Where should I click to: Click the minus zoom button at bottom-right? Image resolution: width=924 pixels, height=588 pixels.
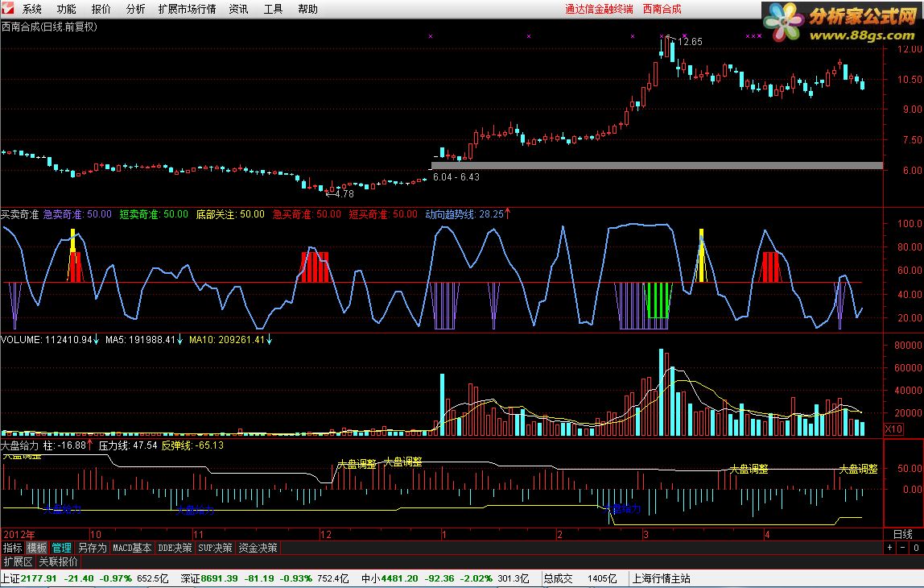coord(903,548)
